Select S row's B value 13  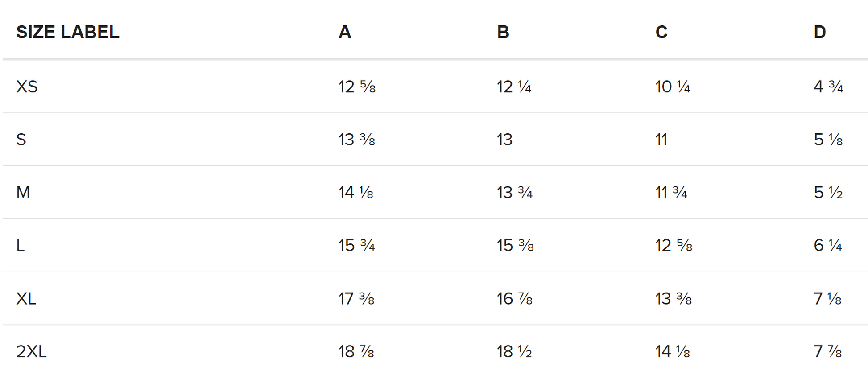point(504,140)
